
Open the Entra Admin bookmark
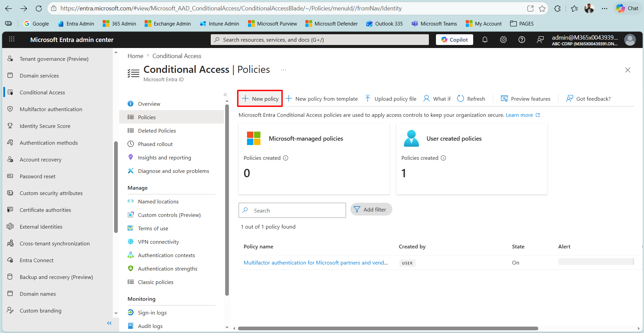click(76, 23)
